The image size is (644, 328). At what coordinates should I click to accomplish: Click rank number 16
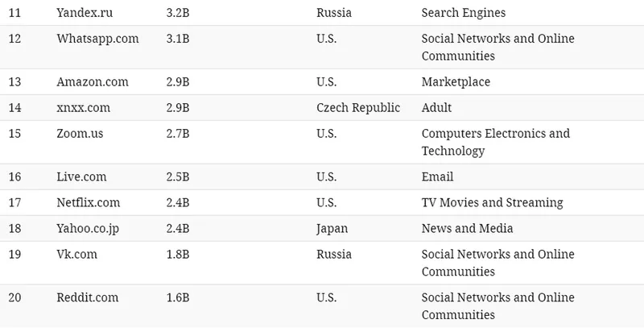(15, 176)
